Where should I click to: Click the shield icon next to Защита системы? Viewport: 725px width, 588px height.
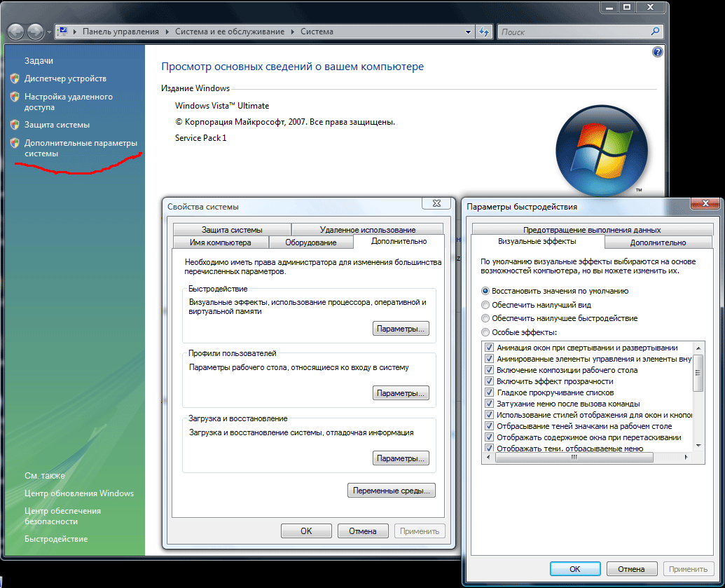point(15,125)
